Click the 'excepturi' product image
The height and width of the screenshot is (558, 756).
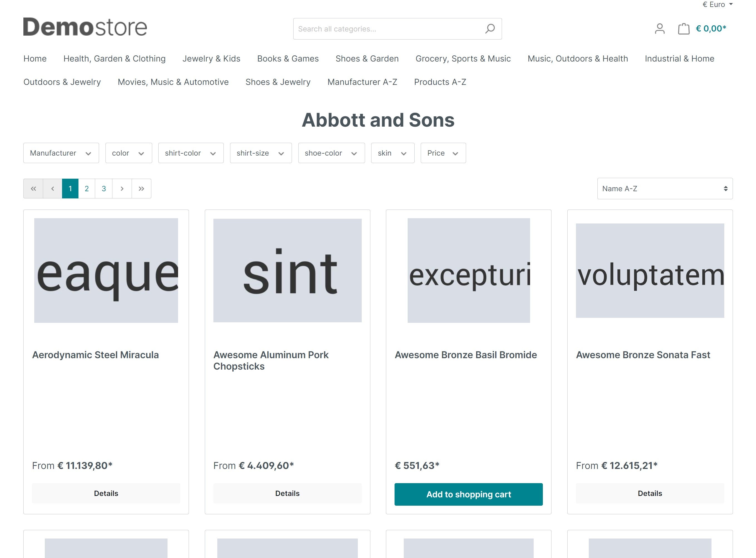(469, 270)
